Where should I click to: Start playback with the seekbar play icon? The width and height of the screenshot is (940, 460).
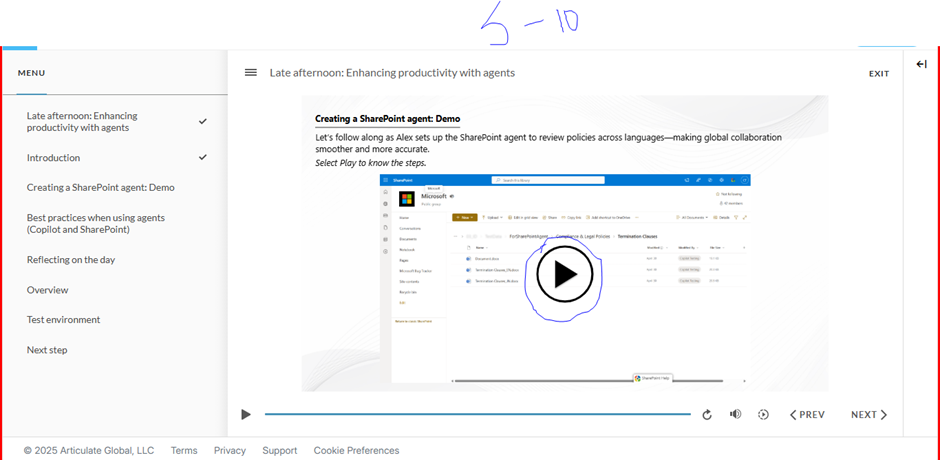click(x=246, y=414)
